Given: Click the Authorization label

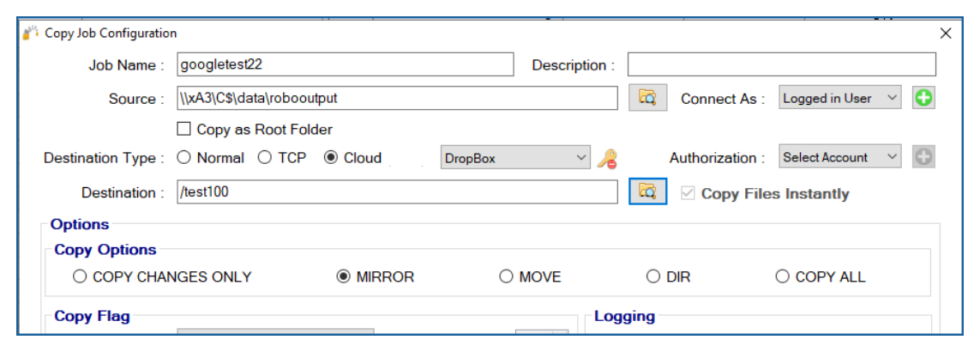Looking at the screenshot, I should 718,159.
